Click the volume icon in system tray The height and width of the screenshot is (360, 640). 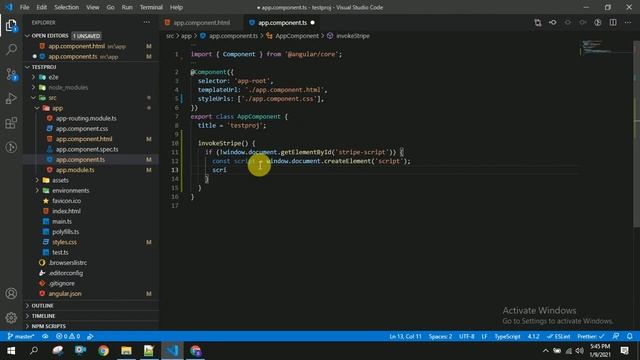click(x=580, y=351)
